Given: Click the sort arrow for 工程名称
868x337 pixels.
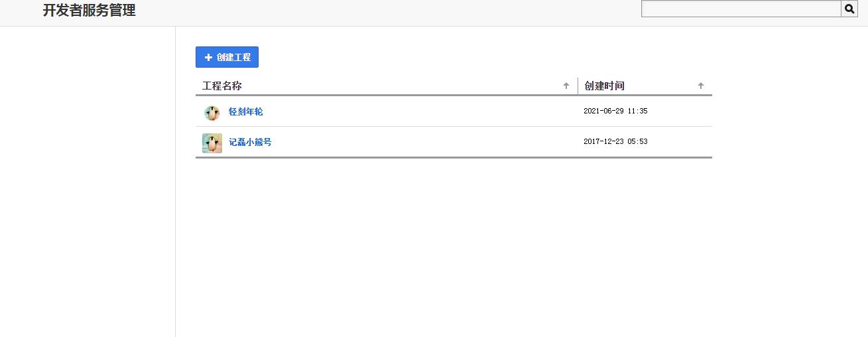Looking at the screenshot, I should pos(566,86).
